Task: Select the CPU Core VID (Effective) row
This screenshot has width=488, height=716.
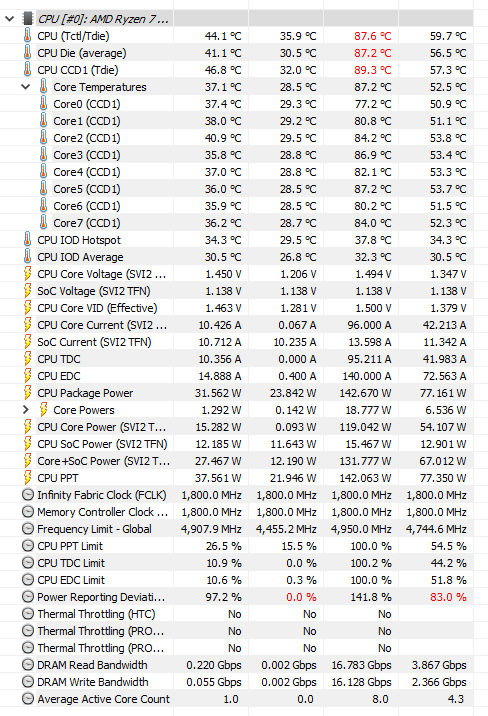Action: click(x=236, y=308)
